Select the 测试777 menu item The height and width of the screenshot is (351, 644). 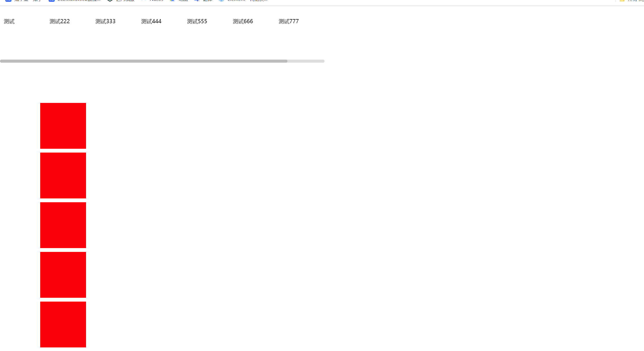click(289, 21)
